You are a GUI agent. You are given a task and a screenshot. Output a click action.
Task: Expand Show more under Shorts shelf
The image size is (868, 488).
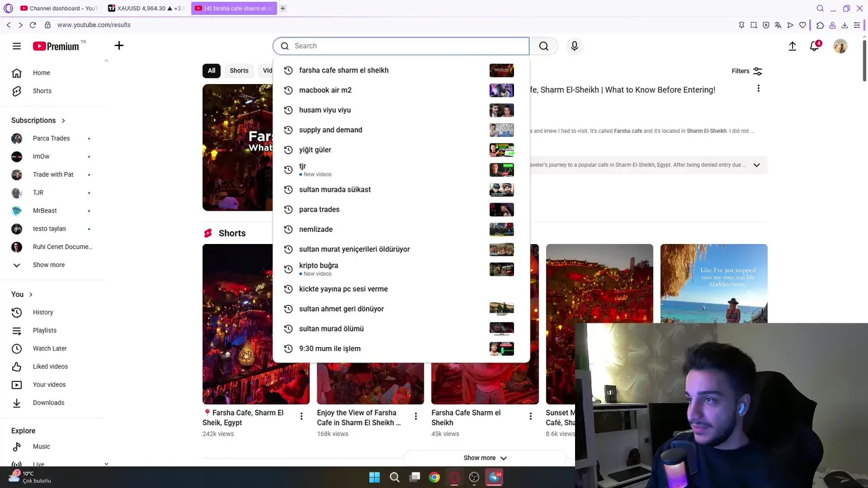coord(485,457)
